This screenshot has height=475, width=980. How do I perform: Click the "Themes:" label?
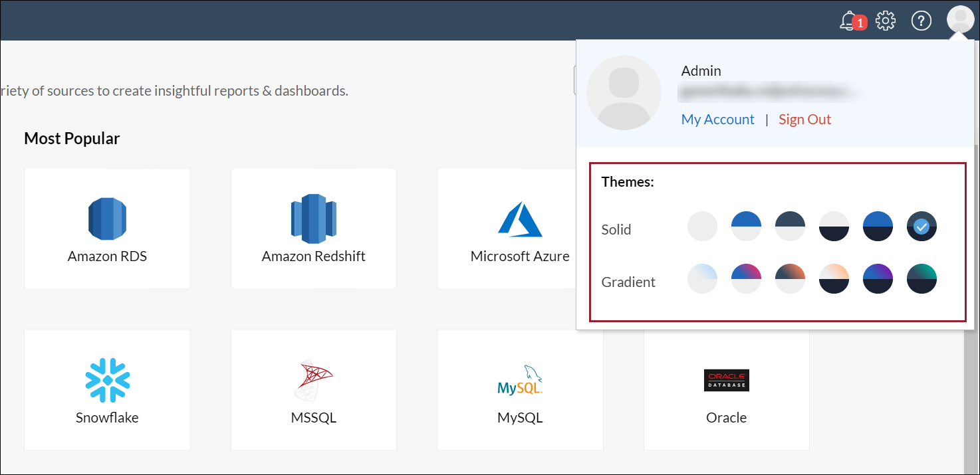pos(628,182)
